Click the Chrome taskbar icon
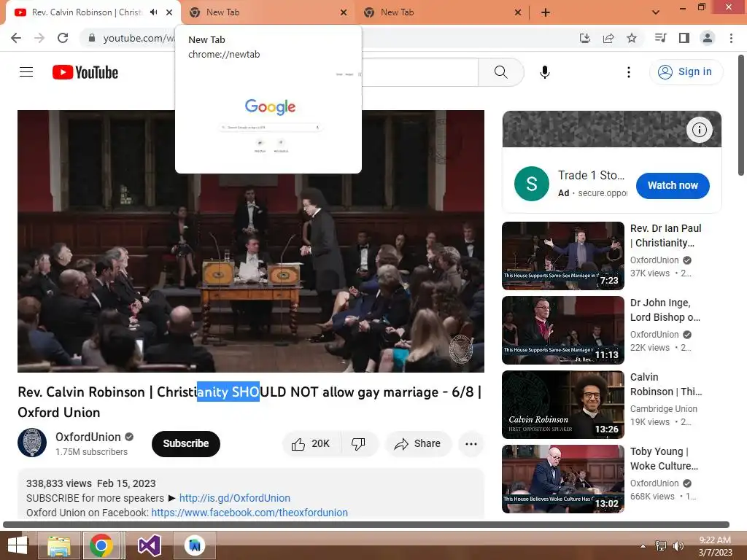This screenshot has height=560, width=747. coord(101,545)
